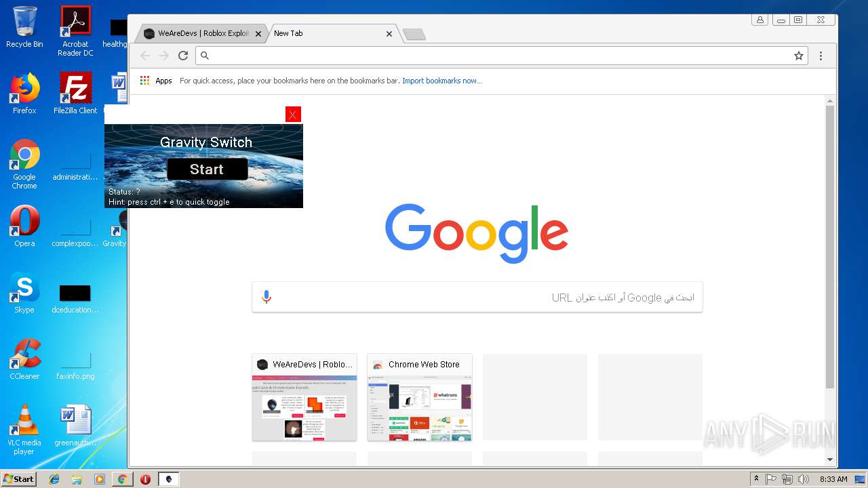Open a new tab with the blank tab button

click(414, 35)
